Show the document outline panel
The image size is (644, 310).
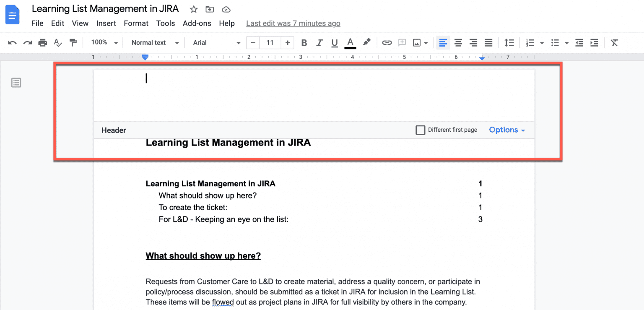point(16,83)
